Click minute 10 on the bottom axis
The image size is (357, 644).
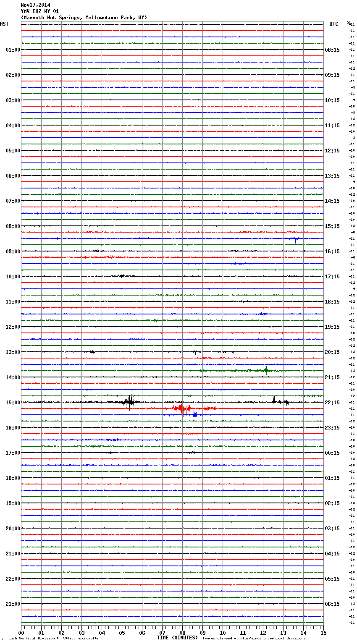(x=223, y=633)
